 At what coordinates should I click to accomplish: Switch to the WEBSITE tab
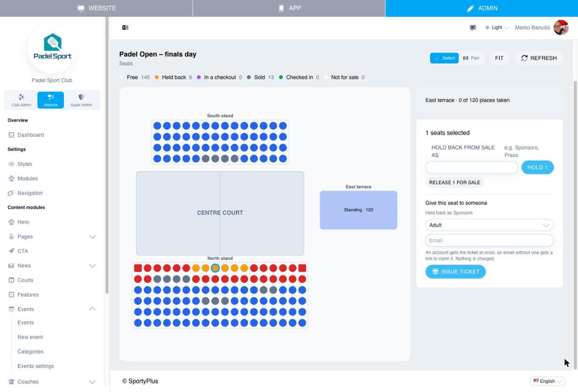[96, 8]
